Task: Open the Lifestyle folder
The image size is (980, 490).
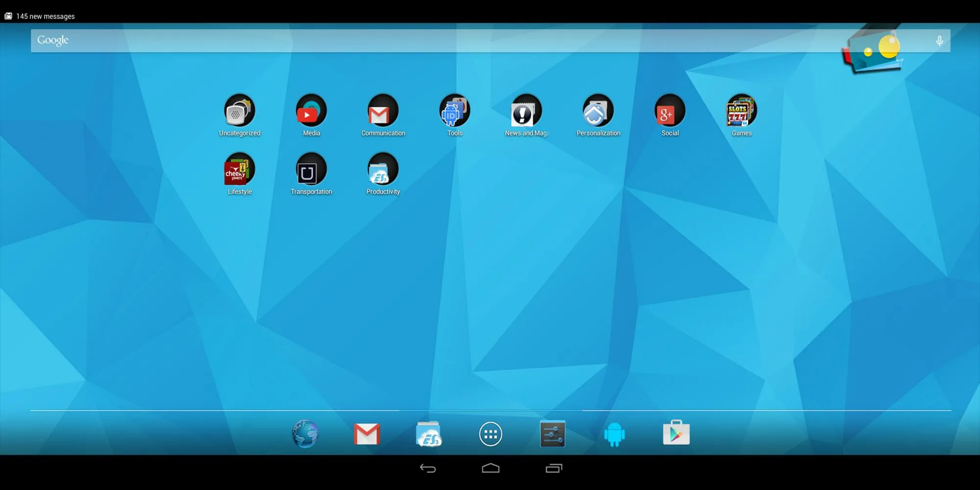Action: tap(240, 170)
